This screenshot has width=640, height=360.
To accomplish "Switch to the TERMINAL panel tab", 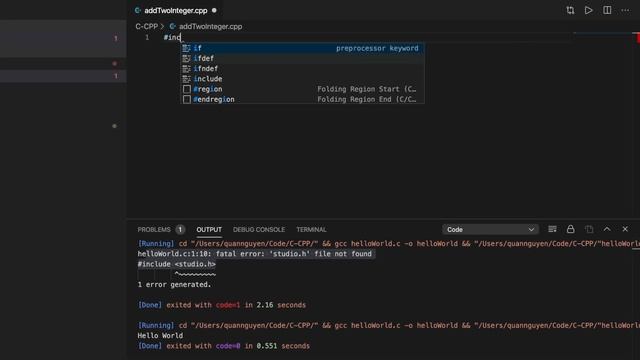I will [x=311, y=230].
